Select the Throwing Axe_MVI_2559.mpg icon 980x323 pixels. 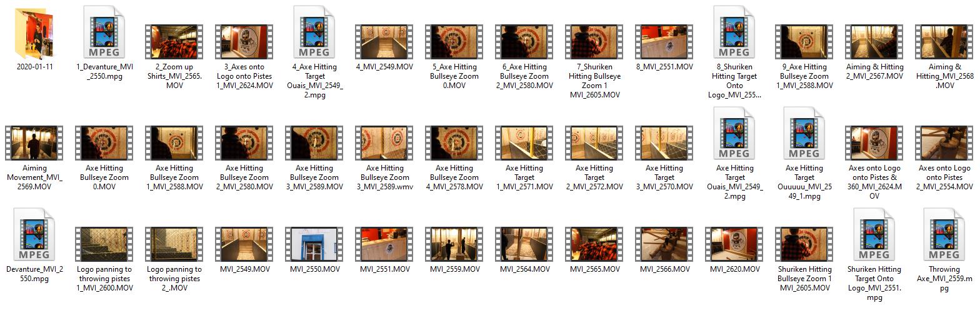pyautogui.click(x=944, y=235)
